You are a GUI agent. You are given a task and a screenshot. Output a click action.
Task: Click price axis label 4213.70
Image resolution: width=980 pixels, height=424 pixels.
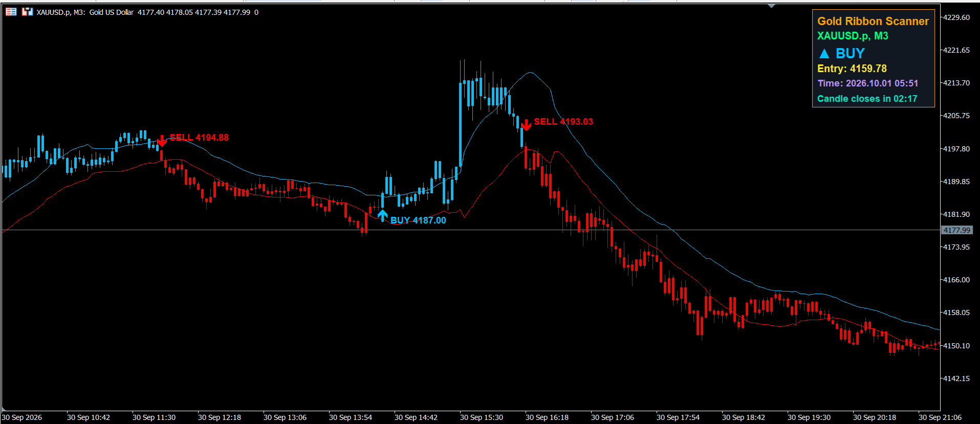point(956,83)
